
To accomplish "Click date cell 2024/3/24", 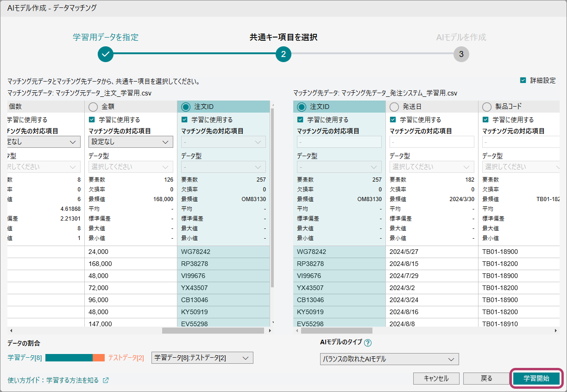I will click(432, 300).
